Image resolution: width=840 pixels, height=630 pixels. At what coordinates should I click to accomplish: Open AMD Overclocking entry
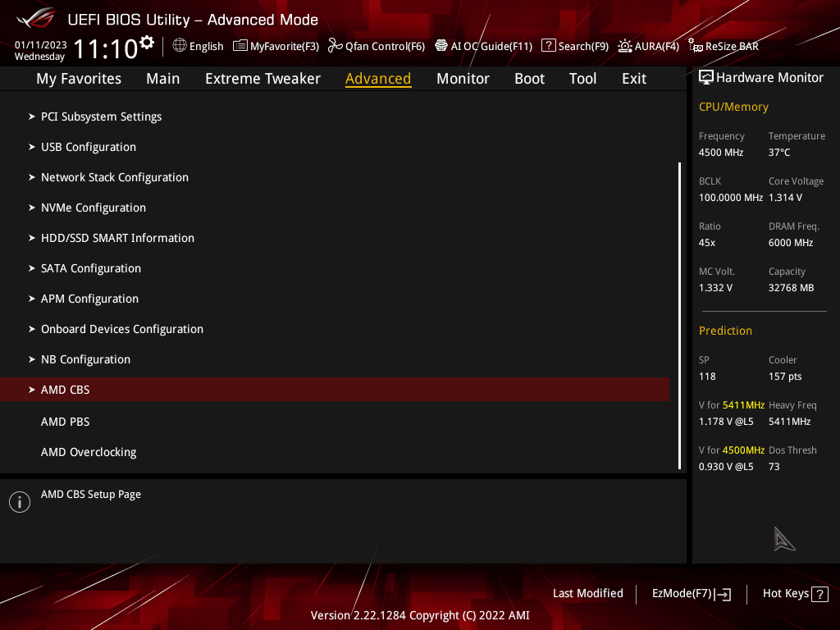pos(89,452)
